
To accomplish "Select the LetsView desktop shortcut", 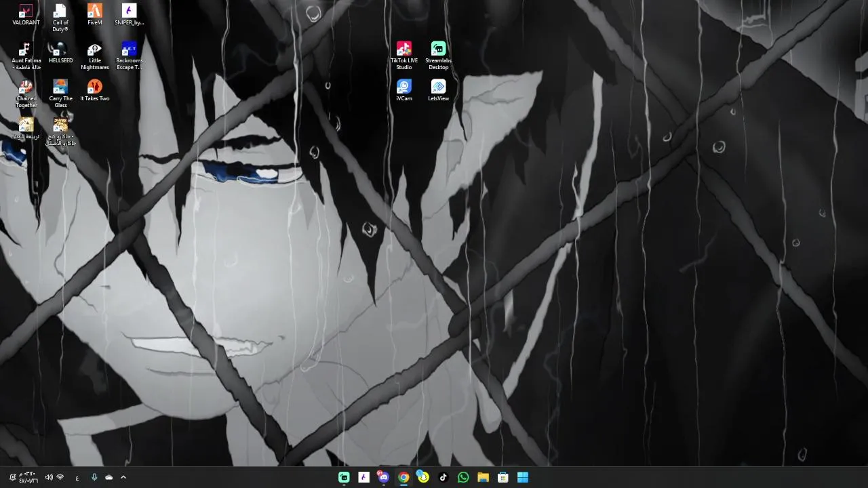I will (438, 91).
